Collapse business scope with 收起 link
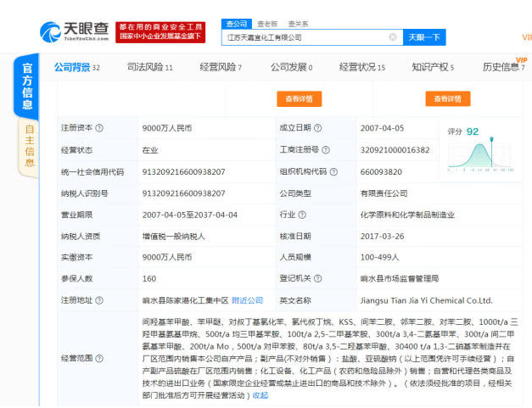Screen dimensions: 532x408 point(260,395)
